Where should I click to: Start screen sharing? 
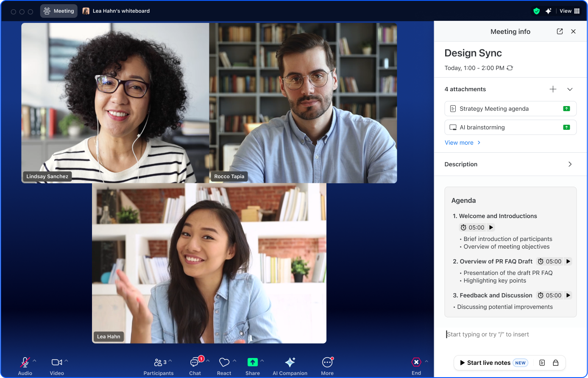[x=252, y=361]
